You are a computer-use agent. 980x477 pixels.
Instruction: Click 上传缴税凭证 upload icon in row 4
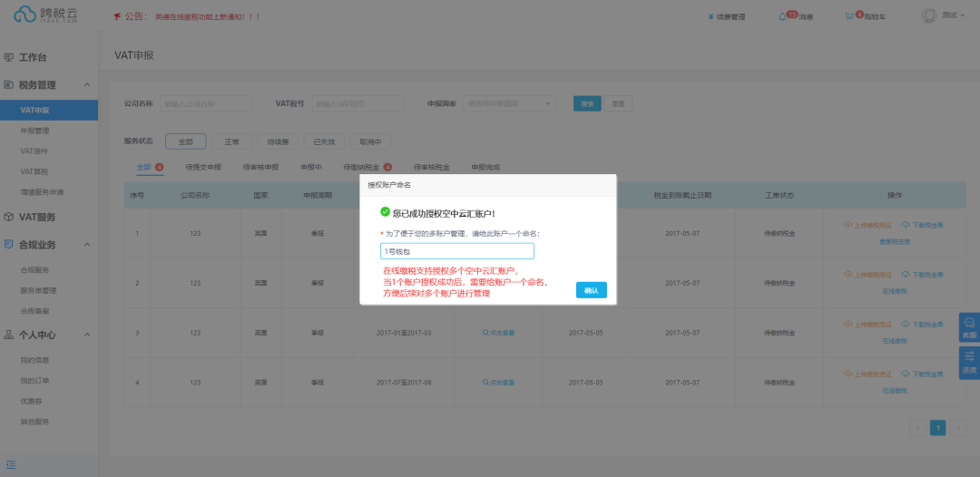[848, 374]
